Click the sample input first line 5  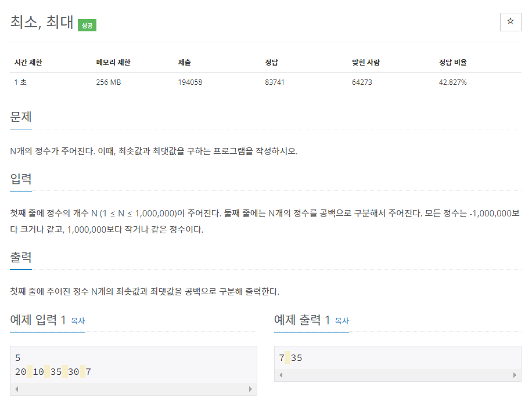pyautogui.click(x=17, y=358)
